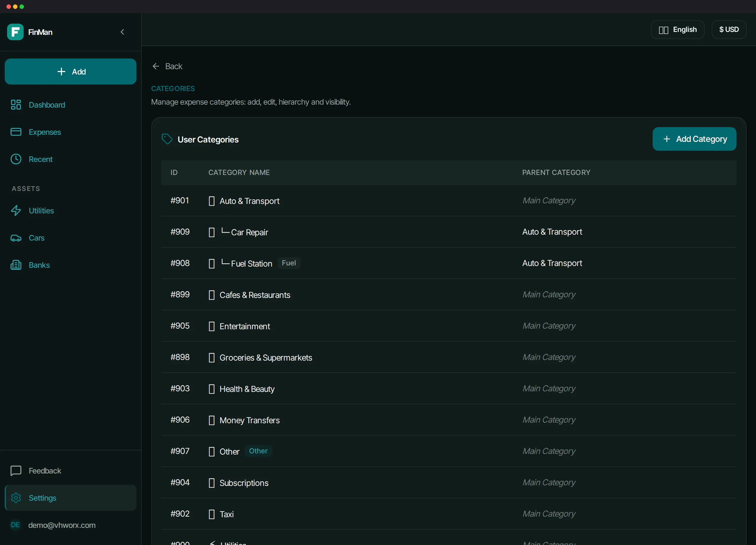
Task: Select Health & Beauty category name
Action: (x=247, y=389)
